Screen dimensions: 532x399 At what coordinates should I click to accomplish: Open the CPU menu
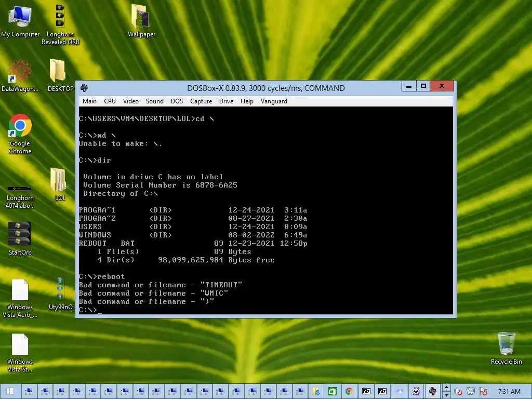[x=110, y=101]
